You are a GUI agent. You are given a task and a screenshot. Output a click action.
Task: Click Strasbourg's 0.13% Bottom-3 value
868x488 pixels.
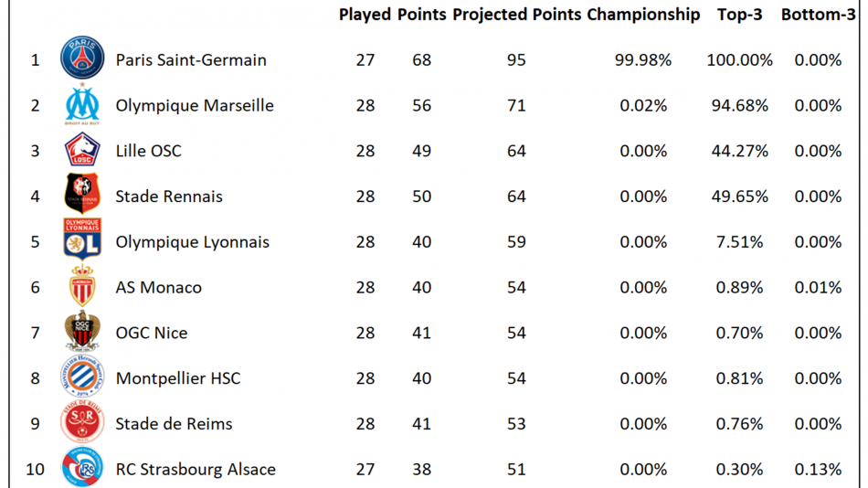pyautogui.click(x=818, y=469)
